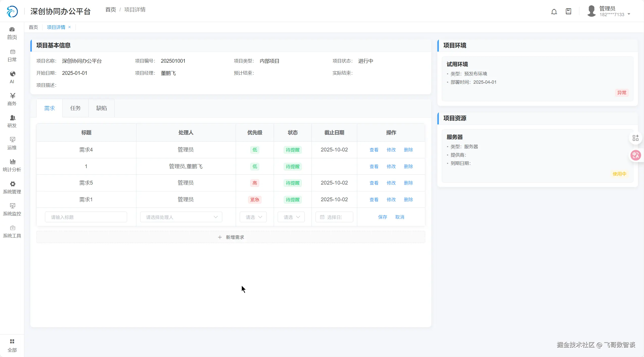Open the 日常 section in the sidebar
Screen dimensions: 644x357
tap(12, 55)
